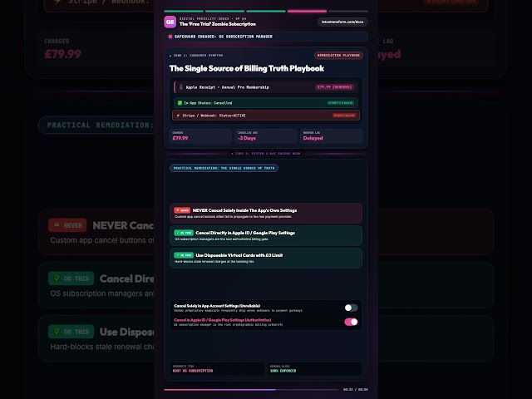The width and height of the screenshot is (532, 399).
Task: Click the background Practical Remediation pill label
Action: pyautogui.click(x=96, y=126)
